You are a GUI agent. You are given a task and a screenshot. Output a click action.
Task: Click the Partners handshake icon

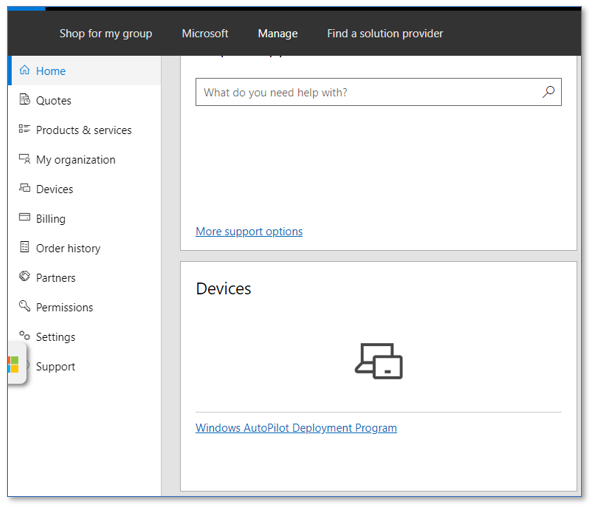click(x=24, y=276)
